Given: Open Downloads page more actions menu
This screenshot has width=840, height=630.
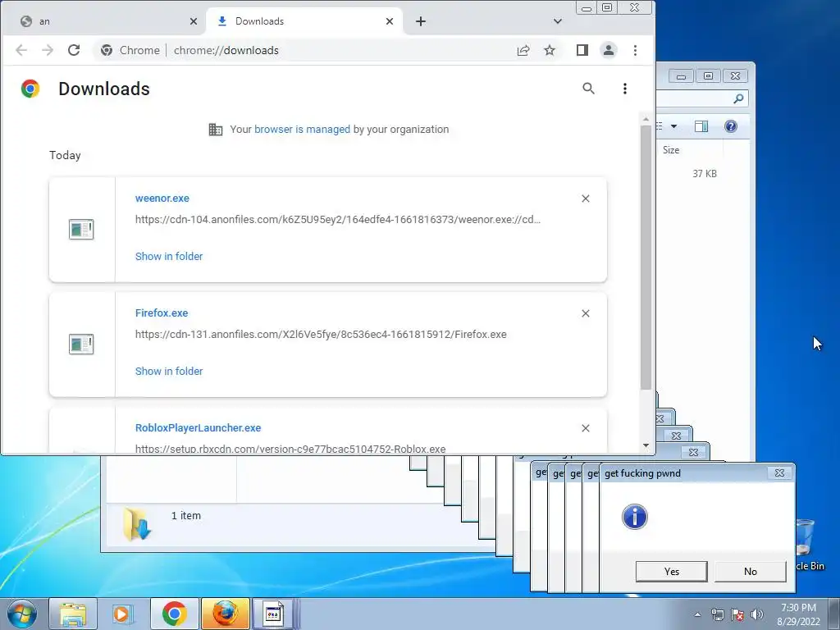Looking at the screenshot, I should point(624,89).
